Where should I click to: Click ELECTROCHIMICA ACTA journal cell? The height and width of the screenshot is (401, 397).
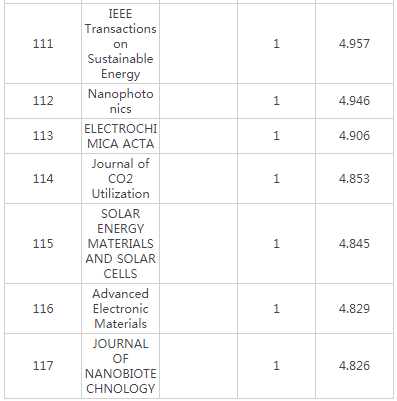tap(120, 136)
